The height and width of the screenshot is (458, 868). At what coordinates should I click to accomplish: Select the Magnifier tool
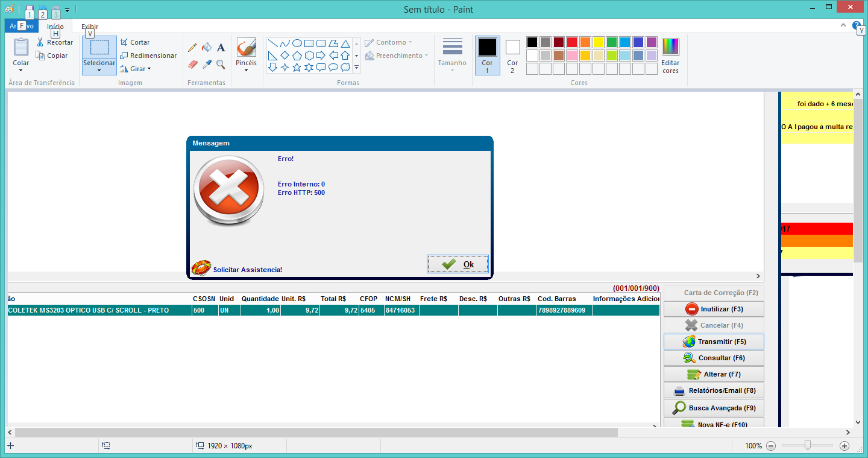(x=221, y=64)
